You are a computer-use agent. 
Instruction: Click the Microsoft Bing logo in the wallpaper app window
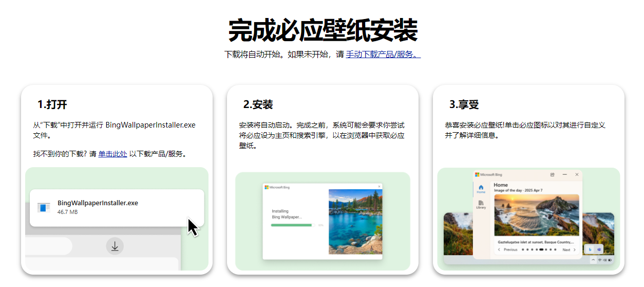[x=488, y=174]
